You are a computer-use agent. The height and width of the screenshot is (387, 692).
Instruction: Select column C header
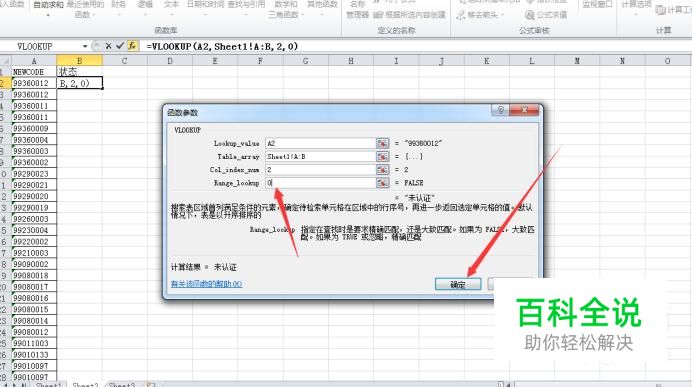[124, 61]
